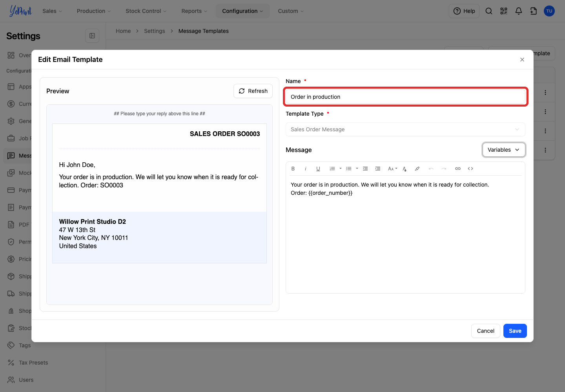Decrease indent using the outdent icon
The height and width of the screenshot is (392, 565).
[365, 169]
